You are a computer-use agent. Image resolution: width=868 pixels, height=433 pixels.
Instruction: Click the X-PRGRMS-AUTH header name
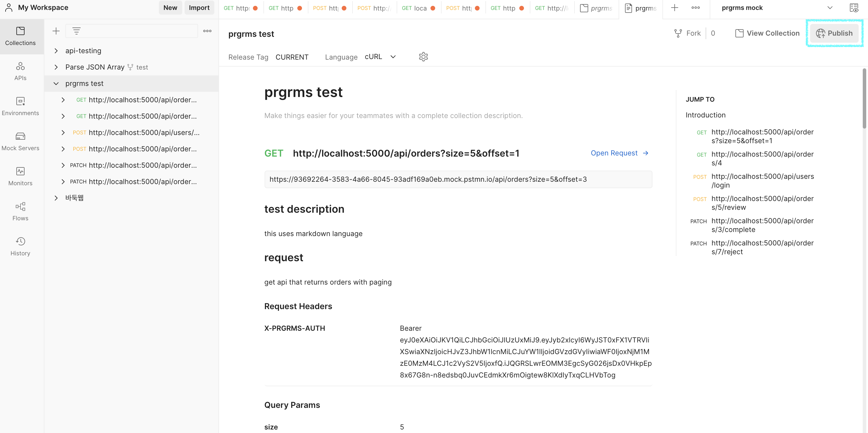[294, 328]
